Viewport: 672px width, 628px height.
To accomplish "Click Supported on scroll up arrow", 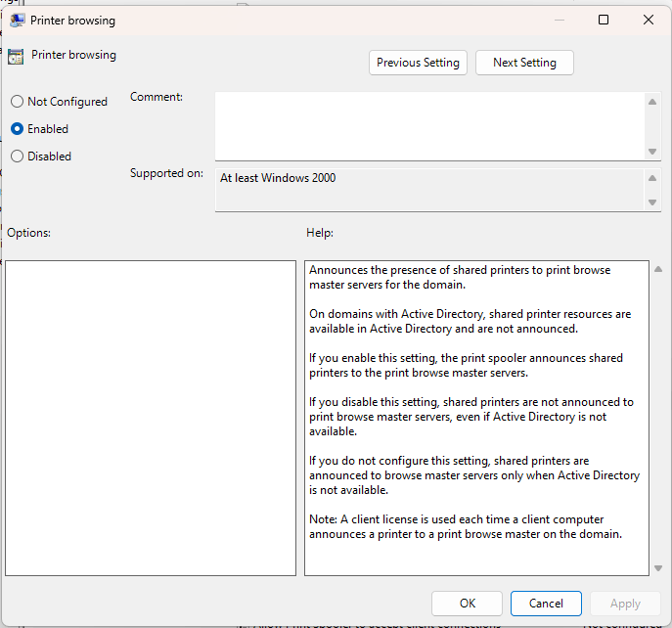I will click(652, 178).
